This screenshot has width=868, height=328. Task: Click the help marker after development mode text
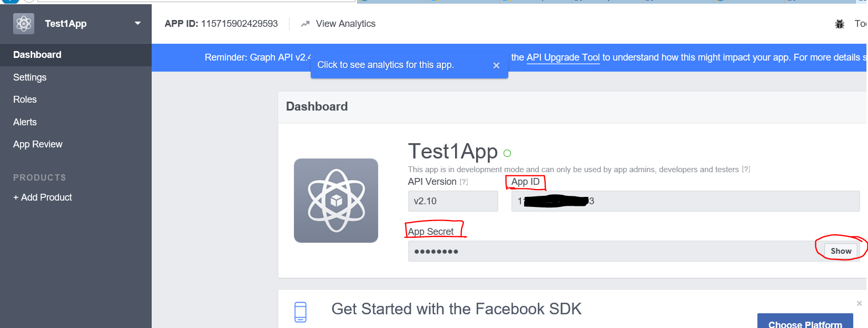coord(746,170)
